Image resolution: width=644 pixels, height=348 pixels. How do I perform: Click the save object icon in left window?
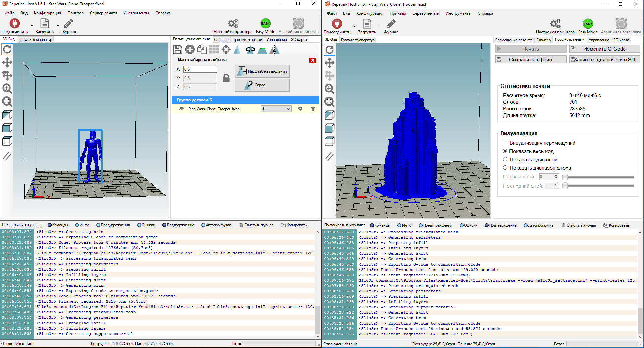(178, 50)
